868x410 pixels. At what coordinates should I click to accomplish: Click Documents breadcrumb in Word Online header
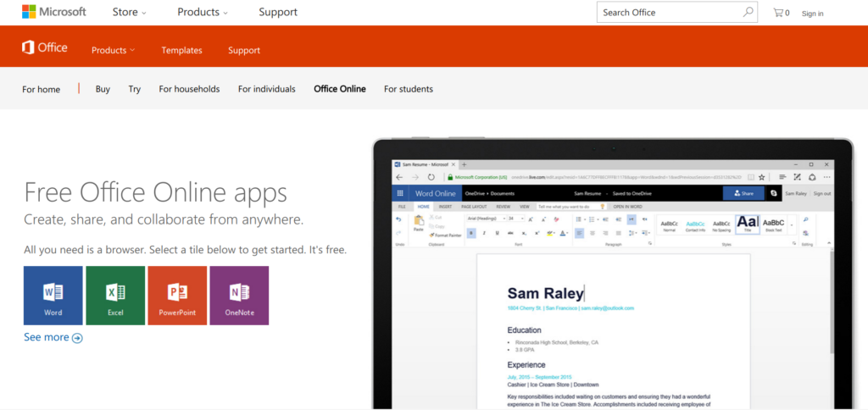coord(502,194)
